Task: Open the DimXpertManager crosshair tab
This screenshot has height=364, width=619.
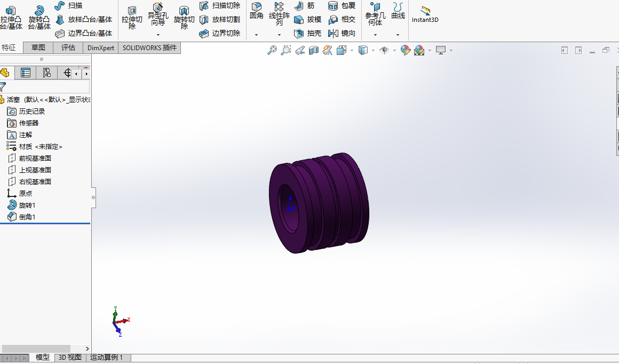Action: (67, 73)
